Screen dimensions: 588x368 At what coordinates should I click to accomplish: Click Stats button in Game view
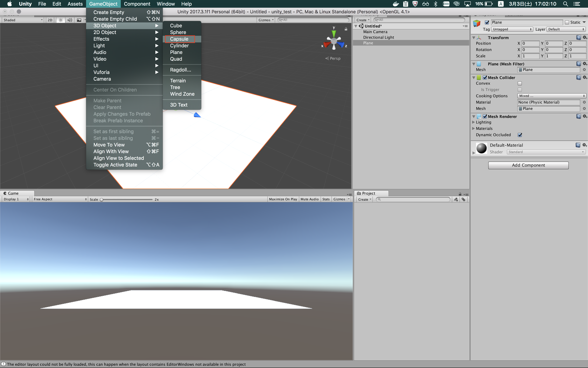coord(326,199)
